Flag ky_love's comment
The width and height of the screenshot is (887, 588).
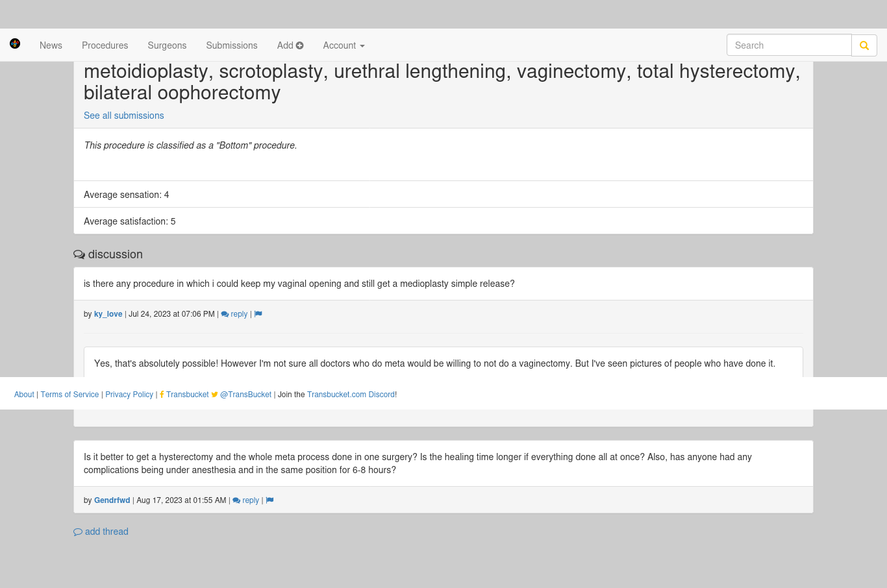pyautogui.click(x=258, y=314)
